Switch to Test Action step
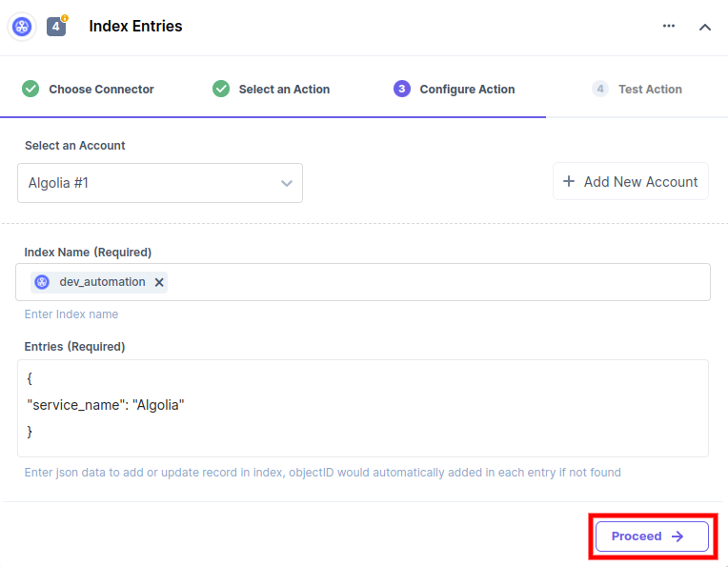Image resolution: width=728 pixels, height=567 pixels. pyautogui.click(x=637, y=89)
